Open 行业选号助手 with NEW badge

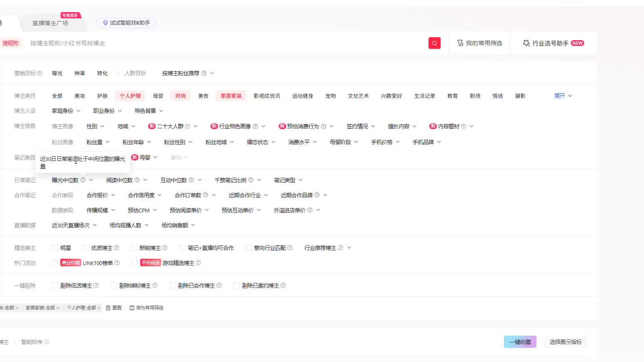(x=553, y=43)
